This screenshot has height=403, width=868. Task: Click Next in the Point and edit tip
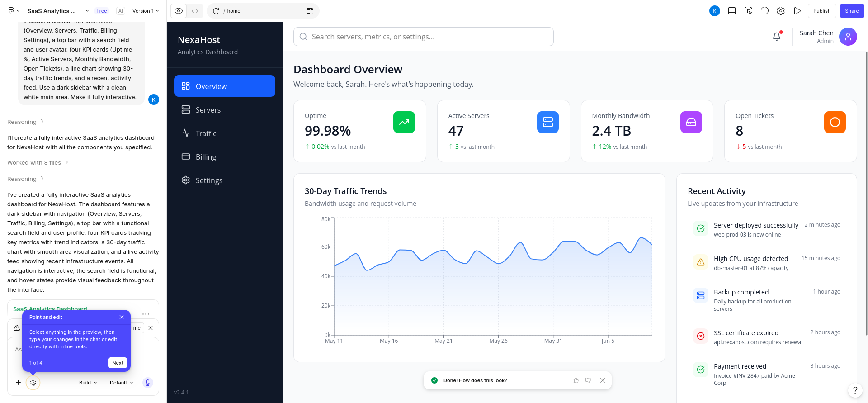[x=118, y=363]
